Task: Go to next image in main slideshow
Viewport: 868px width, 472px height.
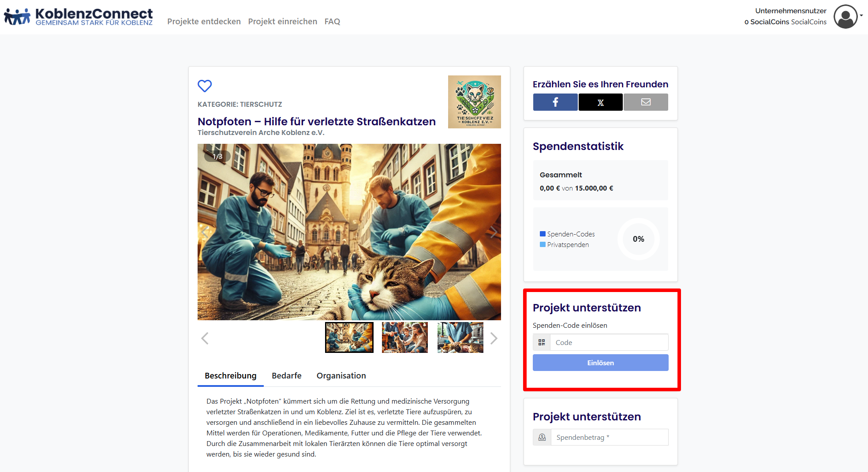Action: point(493,232)
